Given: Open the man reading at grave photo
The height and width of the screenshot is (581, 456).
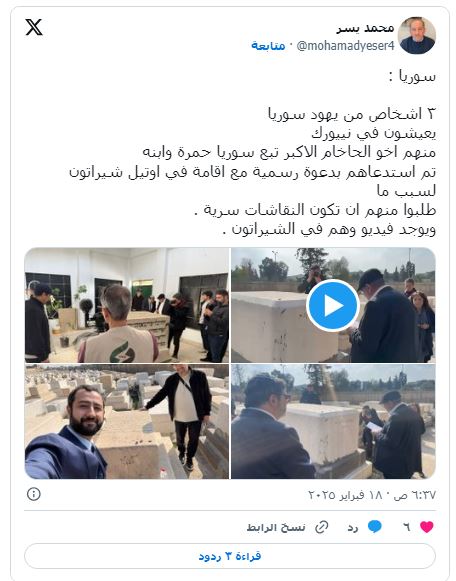Looking at the screenshot, I should 333,422.
